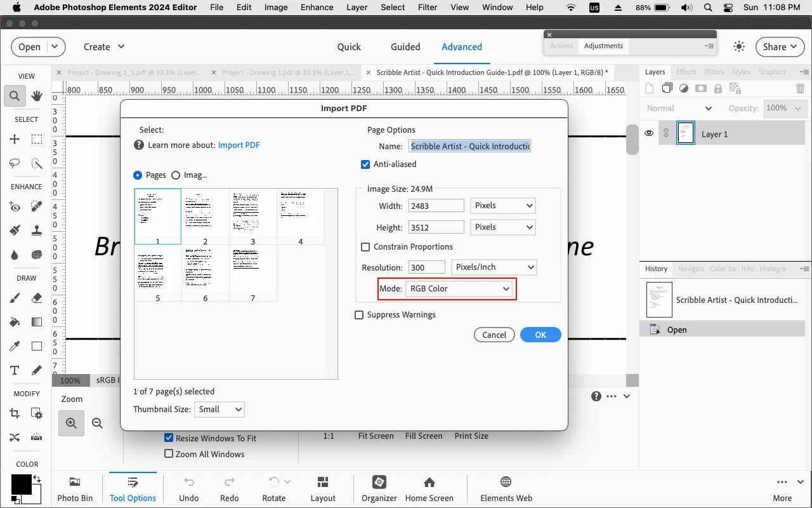Click Cancel in Import PDF dialog
This screenshot has width=812, height=508.
(x=494, y=335)
